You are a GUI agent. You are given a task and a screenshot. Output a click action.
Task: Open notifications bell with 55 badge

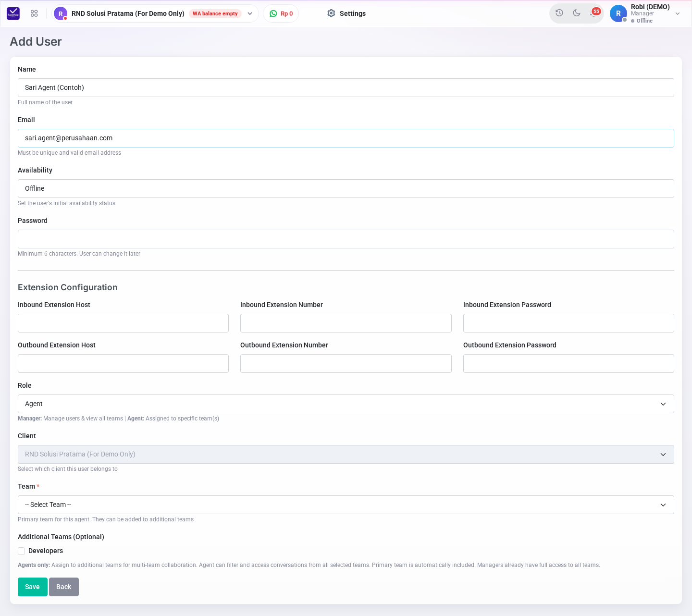tap(594, 12)
